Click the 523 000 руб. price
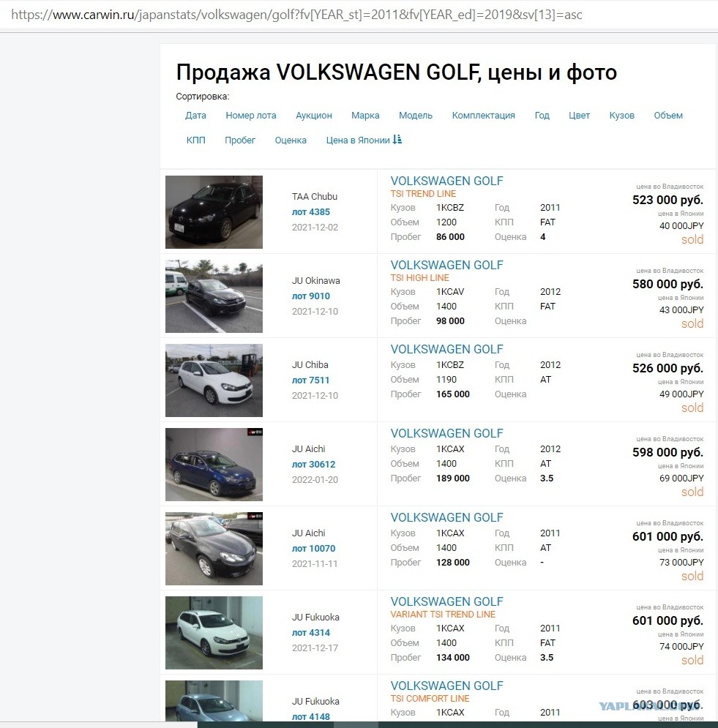The image size is (718, 728). [x=667, y=200]
